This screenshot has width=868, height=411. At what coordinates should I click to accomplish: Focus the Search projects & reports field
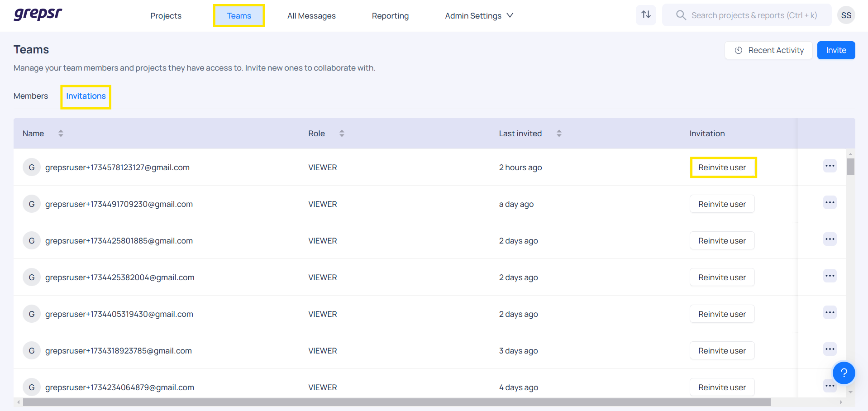(754, 15)
